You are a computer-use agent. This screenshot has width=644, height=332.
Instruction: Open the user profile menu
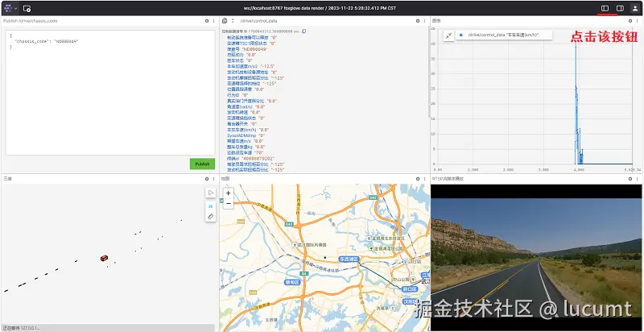pyautogui.click(x=634, y=8)
